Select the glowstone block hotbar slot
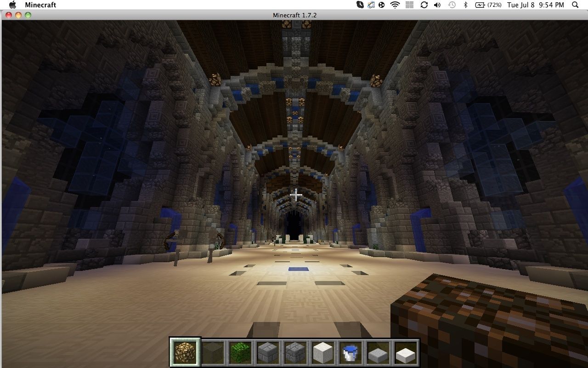The height and width of the screenshot is (368, 588). (185, 352)
